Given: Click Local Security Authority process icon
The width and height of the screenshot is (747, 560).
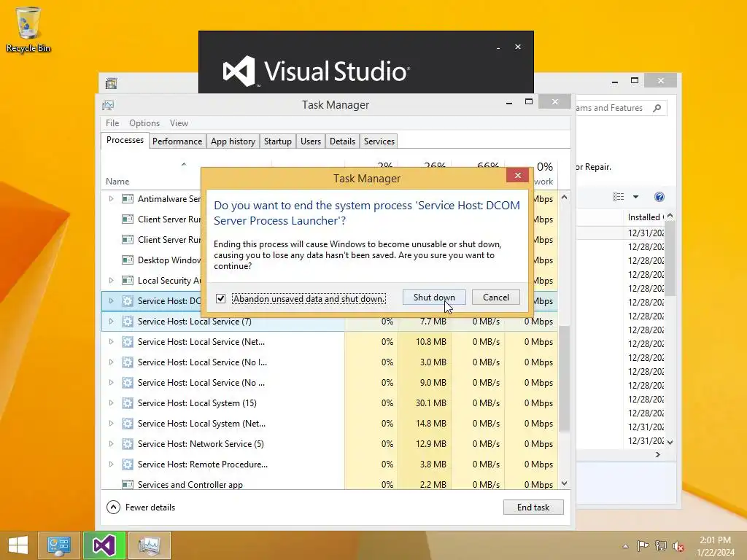Looking at the screenshot, I should [x=127, y=281].
